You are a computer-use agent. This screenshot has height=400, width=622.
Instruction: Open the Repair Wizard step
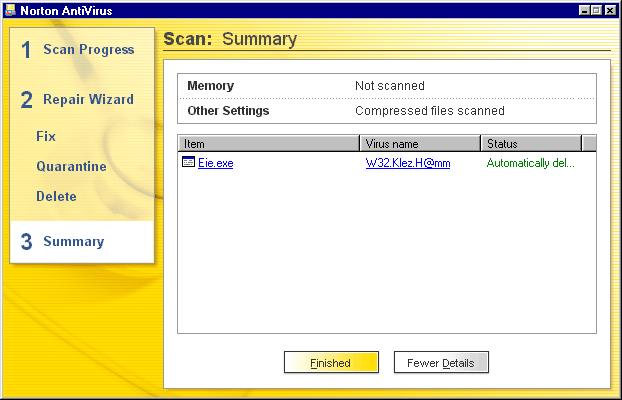[x=87, y=100]
